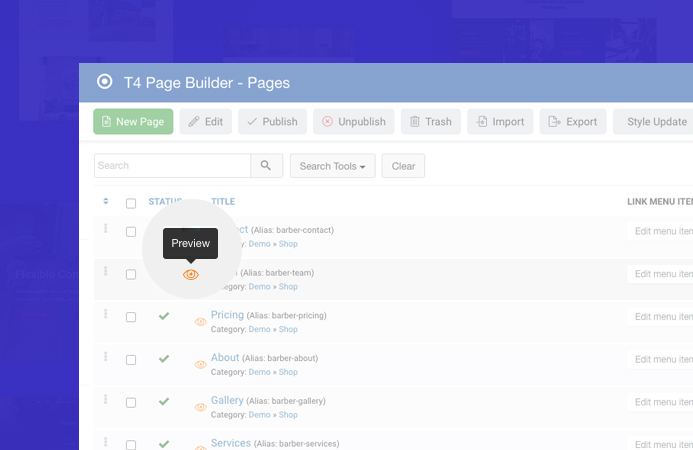Click the highlighted Preview eye icon
Viewport: 693px width, 450px height.
(x=190, y=275)
